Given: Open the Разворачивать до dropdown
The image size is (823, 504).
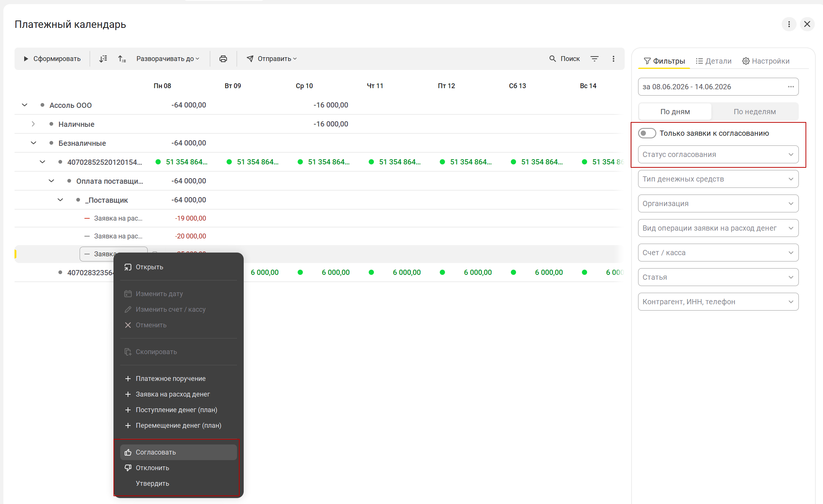Looking at the screenshot, I should click(x=168, y=59).
